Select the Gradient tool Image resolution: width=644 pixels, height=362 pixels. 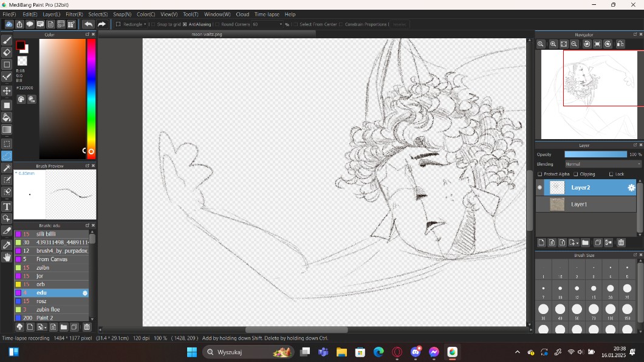(x=7, y=130)
